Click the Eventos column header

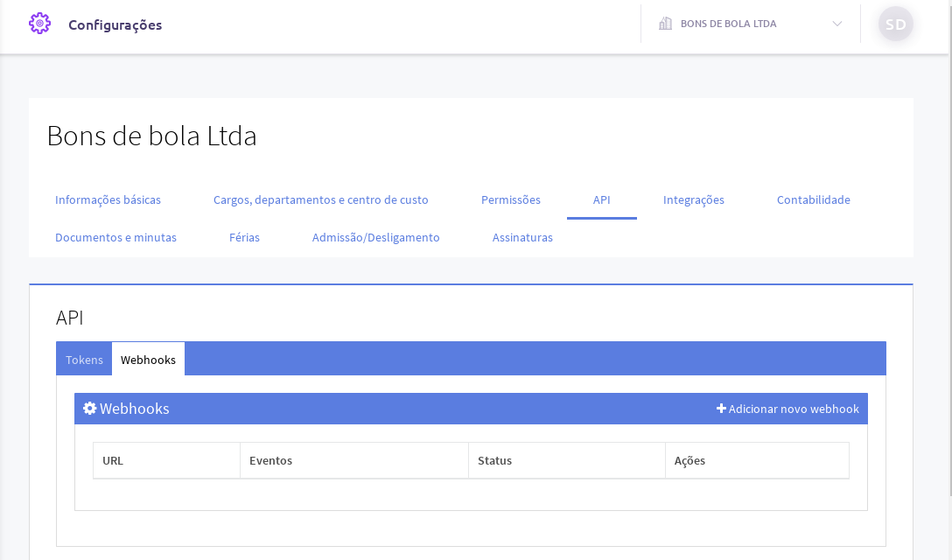tap(354, 460)
